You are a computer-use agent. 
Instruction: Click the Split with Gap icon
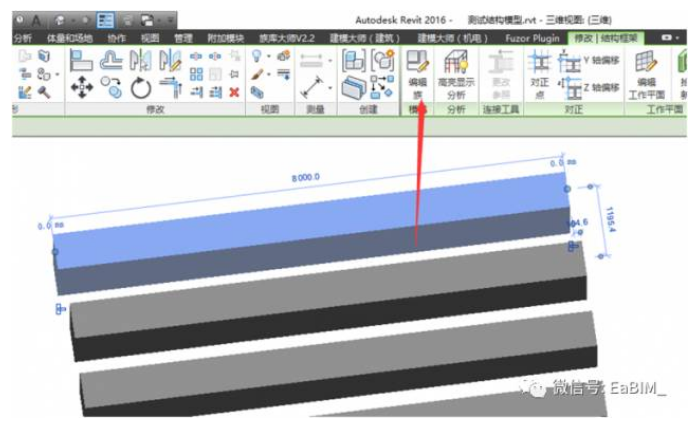click(215, 56)
